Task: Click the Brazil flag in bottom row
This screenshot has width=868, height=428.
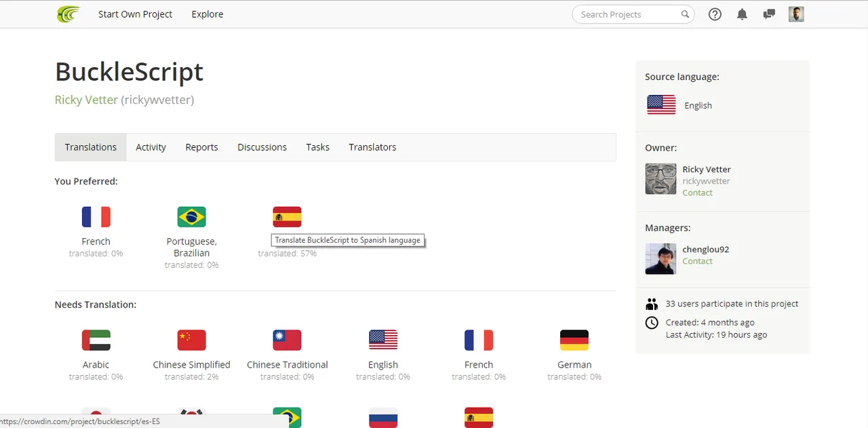Action: click(x=287, y=417)
